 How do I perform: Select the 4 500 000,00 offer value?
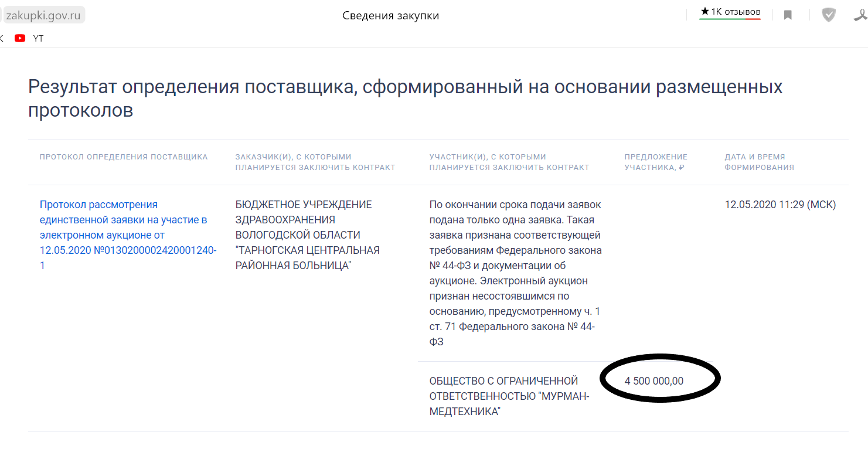tap(654, 381)
